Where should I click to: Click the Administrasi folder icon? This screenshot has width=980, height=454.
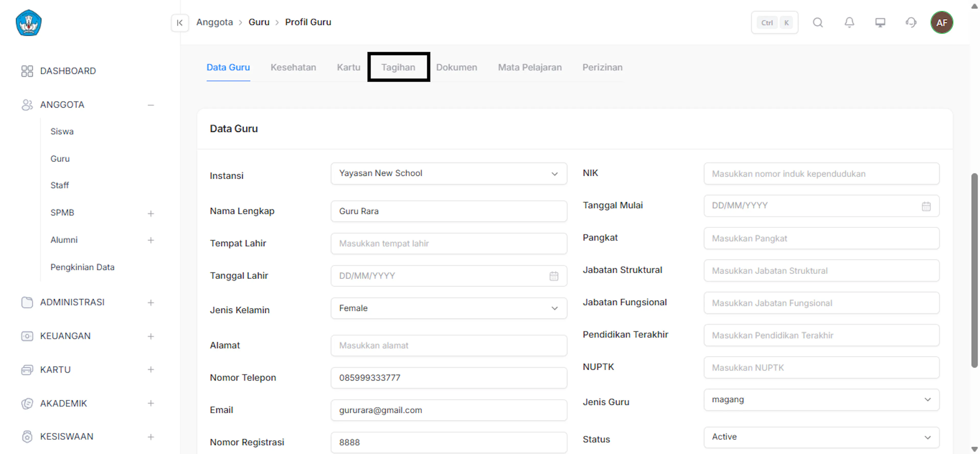(x=27, y=302)
